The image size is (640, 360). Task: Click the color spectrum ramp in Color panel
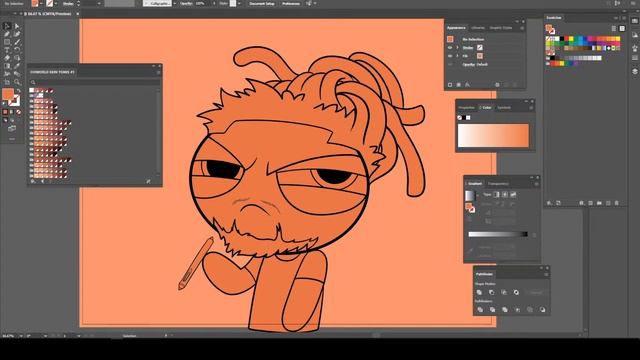pos(493,135)
